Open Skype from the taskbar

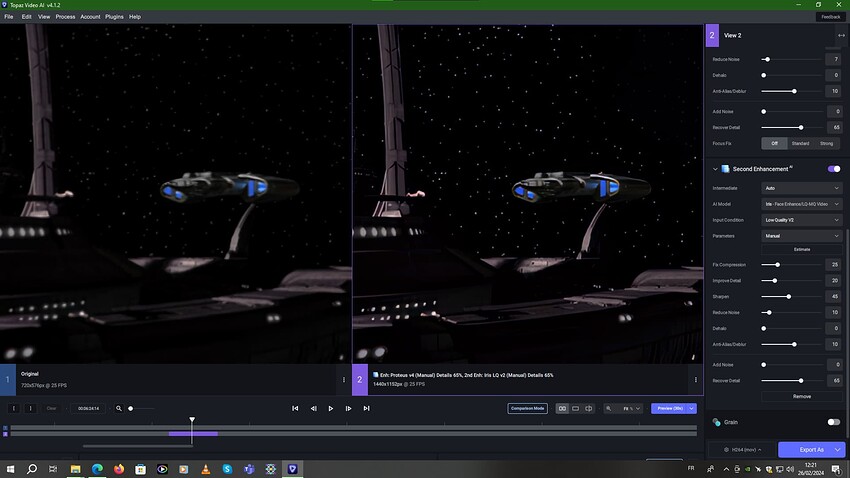[x=227, y=469]
